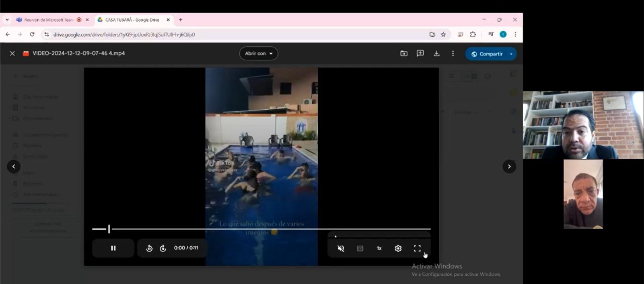
Task: Rewind the video ten seconds
Action: tap(149, 248)
